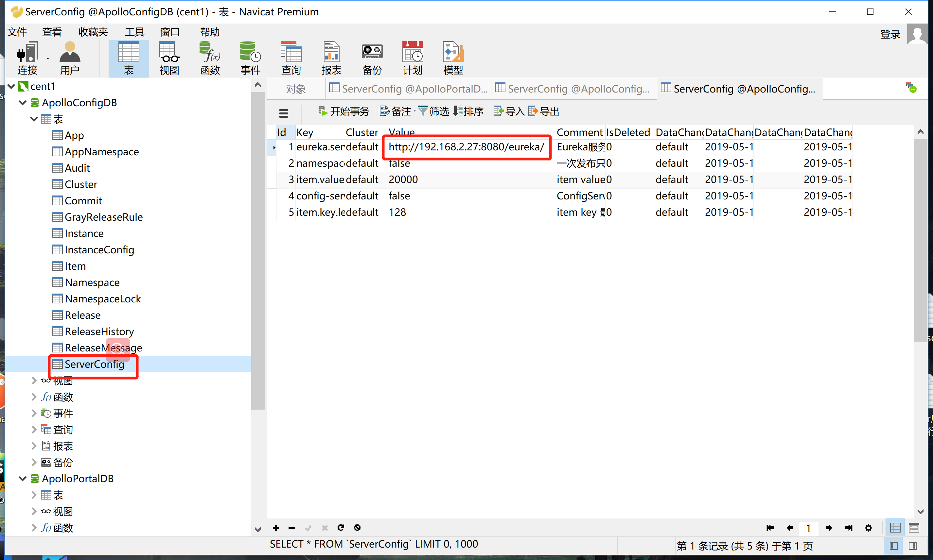Viewport: 933px width, 560px height.
Task: Click the page number input field
Action: point(809,528)
